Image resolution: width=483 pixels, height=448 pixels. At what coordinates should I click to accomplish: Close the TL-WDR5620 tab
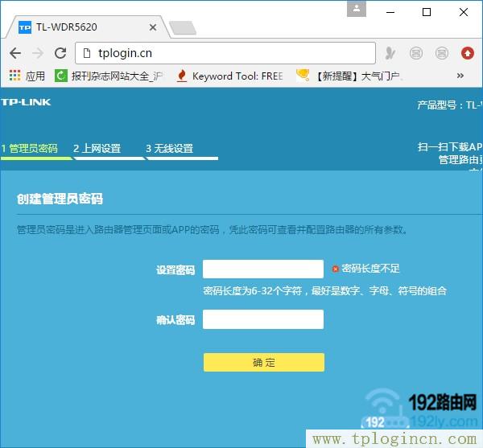tap(153, 27)
